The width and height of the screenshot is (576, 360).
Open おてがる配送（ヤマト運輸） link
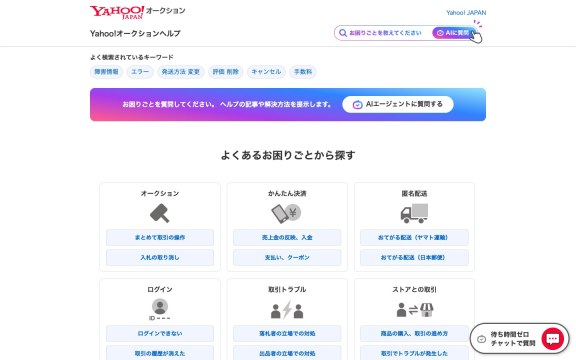[414, 238]
